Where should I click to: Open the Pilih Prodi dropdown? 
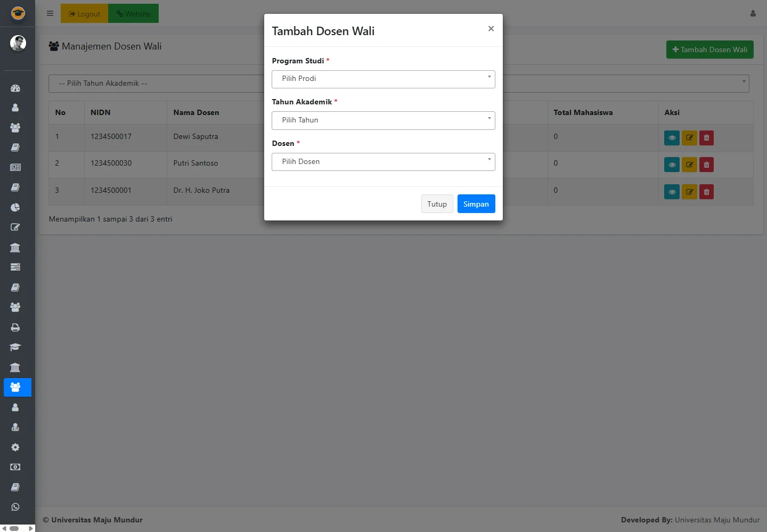pos(383,79)
